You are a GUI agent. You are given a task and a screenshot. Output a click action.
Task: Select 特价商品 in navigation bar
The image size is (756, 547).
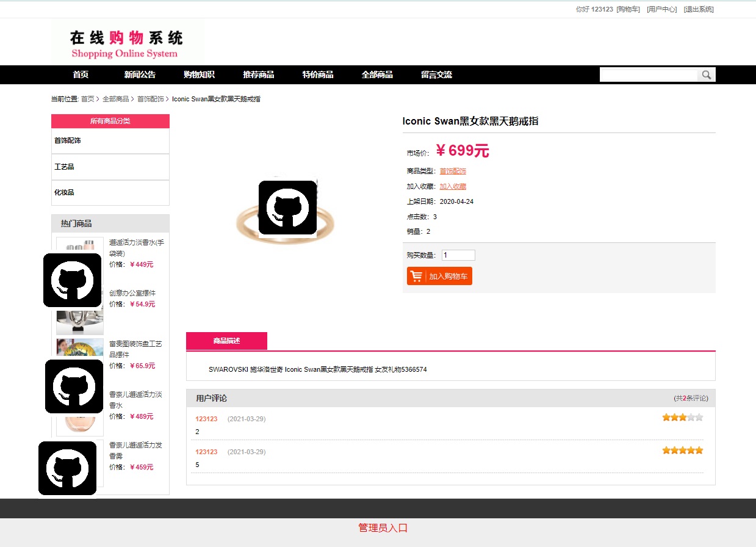tap(318, 74)
